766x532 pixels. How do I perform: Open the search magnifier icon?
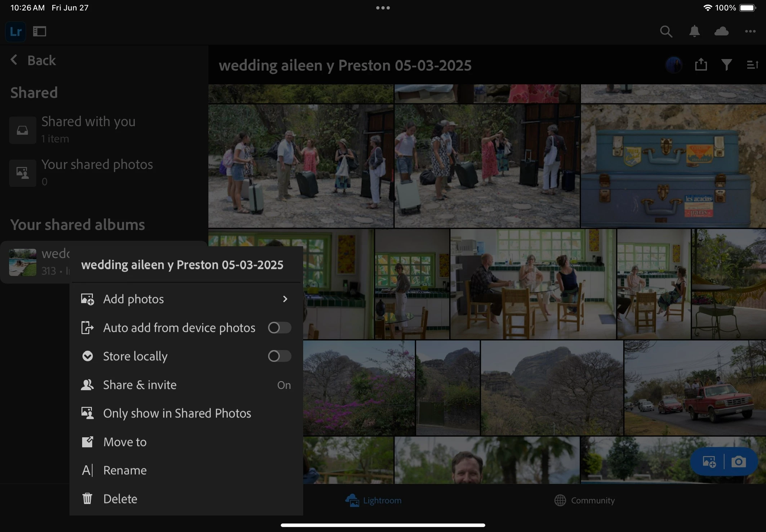[x=666, y=32]
